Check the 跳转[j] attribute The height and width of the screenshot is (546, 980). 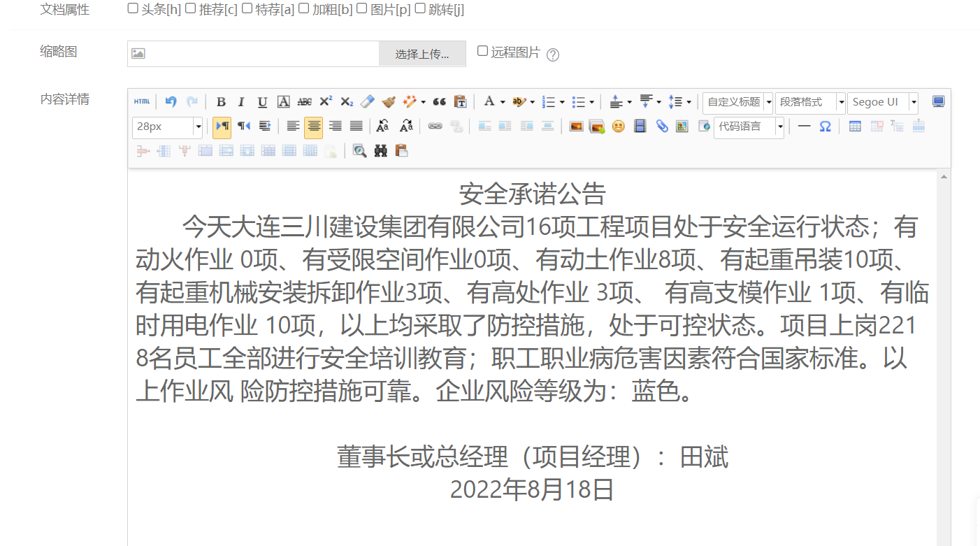coord(420,9)
